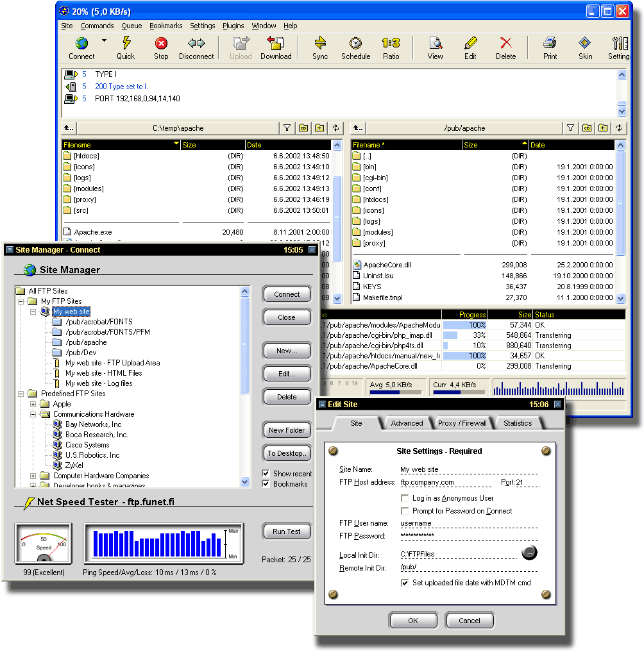The width and height of the screenshot is (644, 652).
Task: Click the View file icon
Action: 435,43
